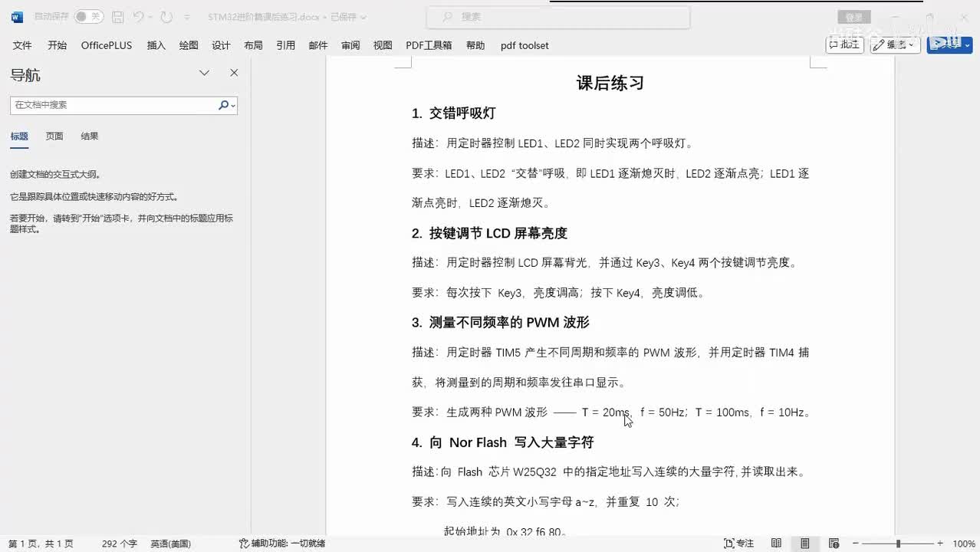Click the Redo arrow icon
This screenshot has height=552, width=980.
point(166,16)
